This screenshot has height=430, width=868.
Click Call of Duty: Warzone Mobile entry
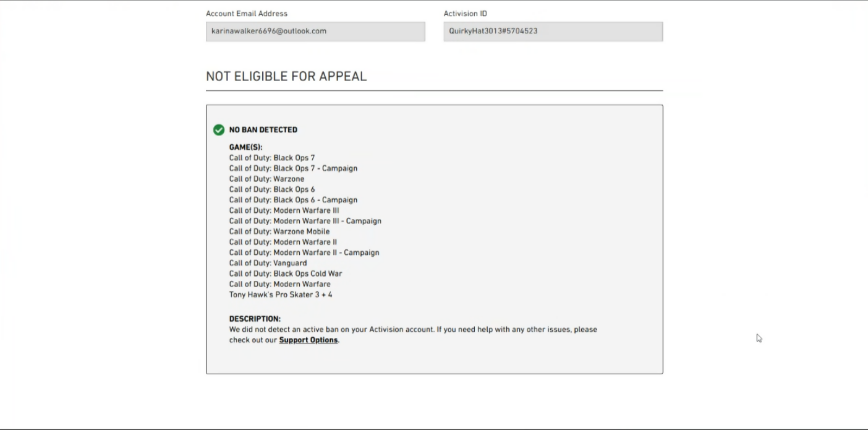(x=279, y=232)
